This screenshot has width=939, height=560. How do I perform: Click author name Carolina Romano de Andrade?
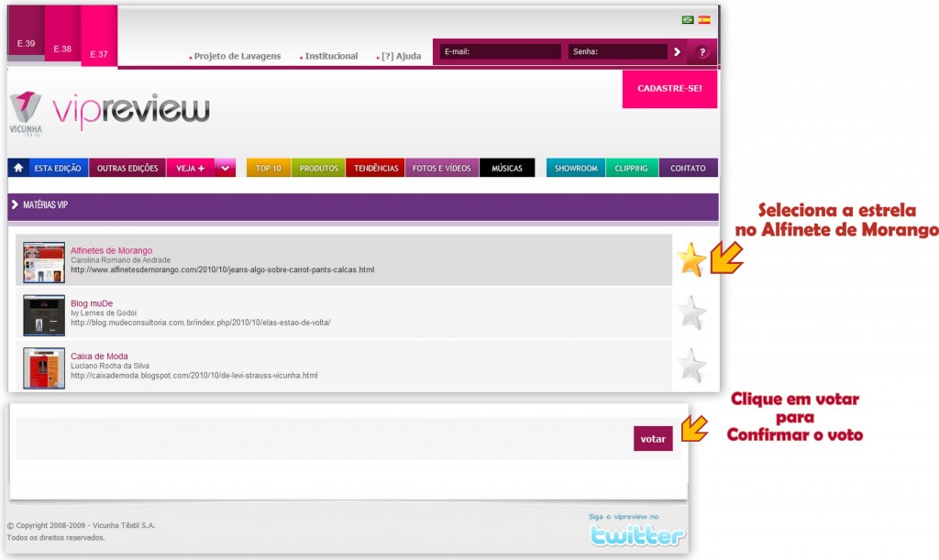[120, 260]
